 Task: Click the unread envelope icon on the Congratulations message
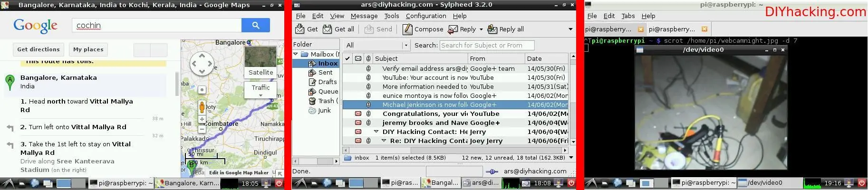coord(358,114)
